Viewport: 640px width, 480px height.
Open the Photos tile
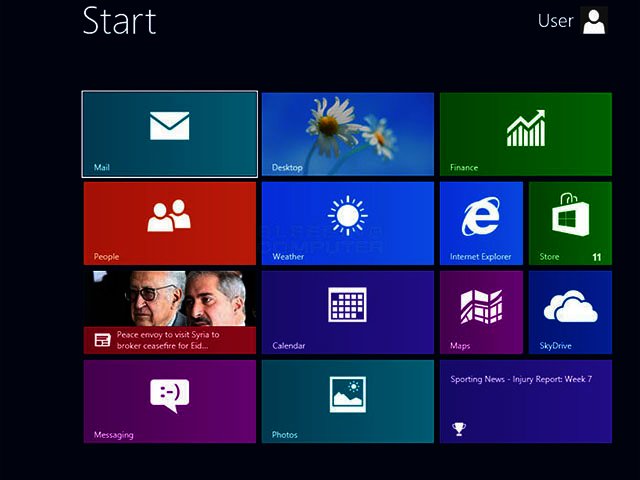point(348,401)
